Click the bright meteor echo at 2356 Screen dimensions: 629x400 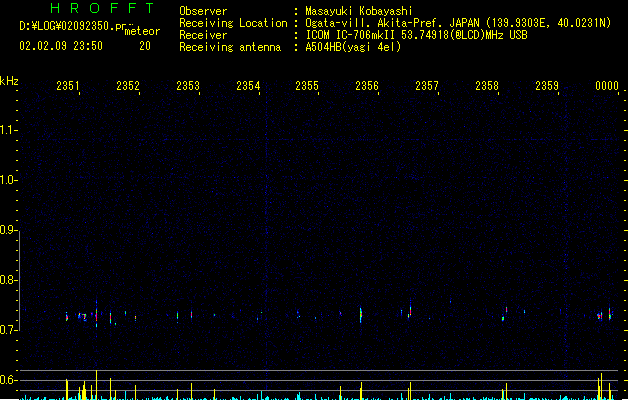coord(361,315)
